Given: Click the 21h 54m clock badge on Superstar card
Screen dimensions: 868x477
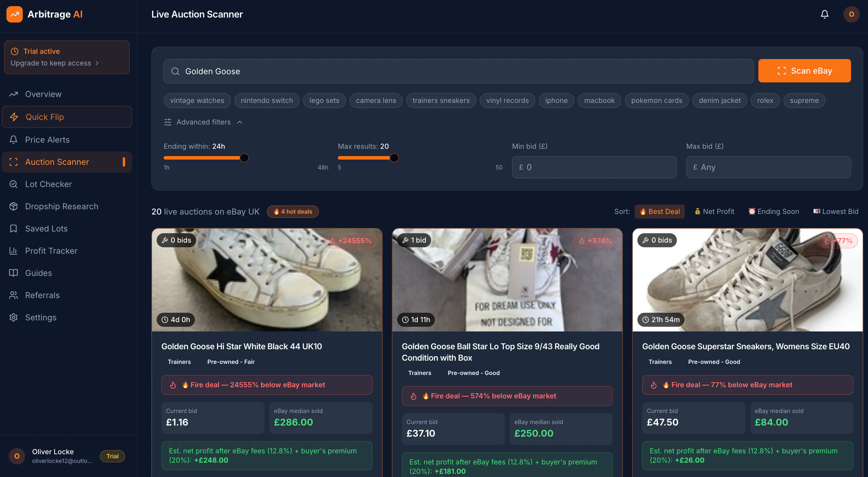Looking at the screenshot, I should click(x=660, y=319).
